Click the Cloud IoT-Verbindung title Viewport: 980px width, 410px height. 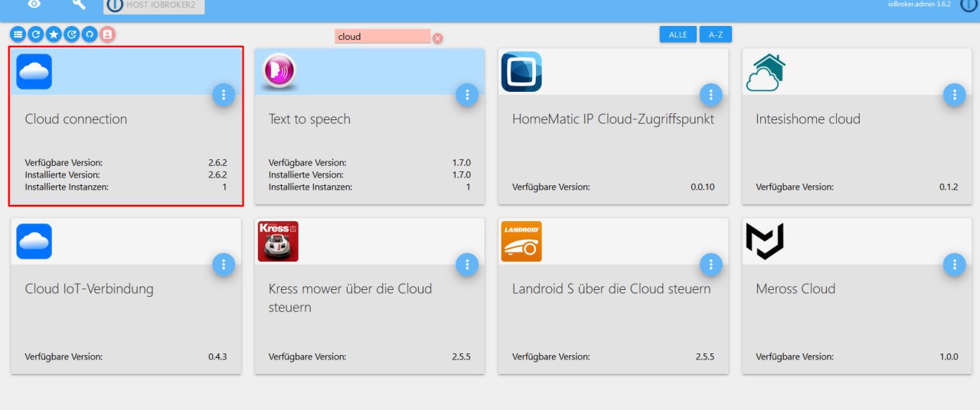pos(89,289)
